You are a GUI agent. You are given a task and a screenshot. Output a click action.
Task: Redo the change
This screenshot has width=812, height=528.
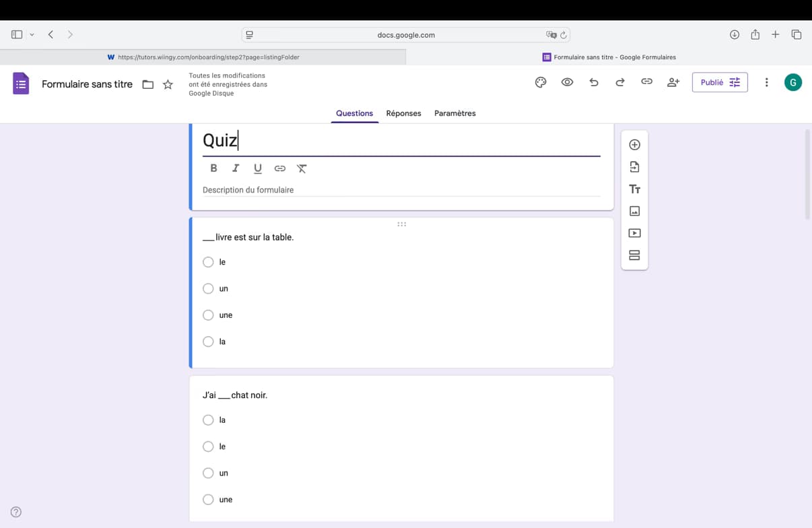coord(619,81)
